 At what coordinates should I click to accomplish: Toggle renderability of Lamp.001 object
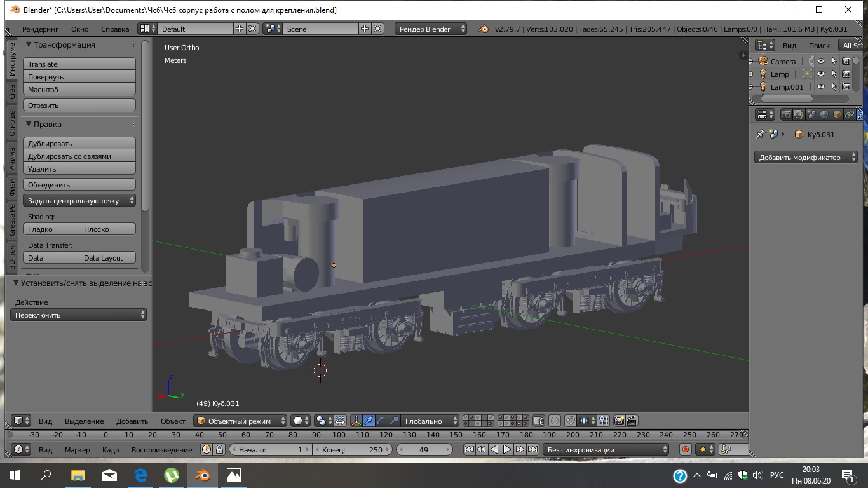point(846,87)
